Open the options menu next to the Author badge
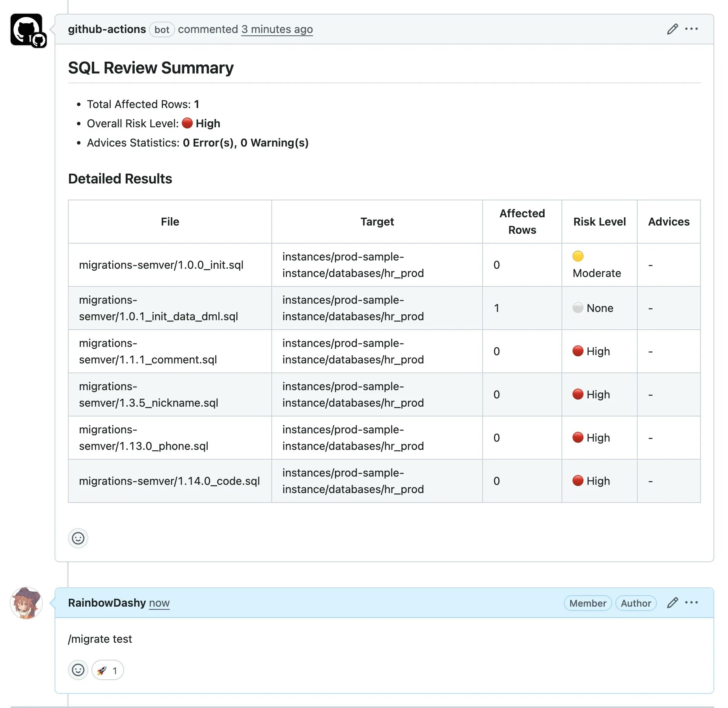 692,603
